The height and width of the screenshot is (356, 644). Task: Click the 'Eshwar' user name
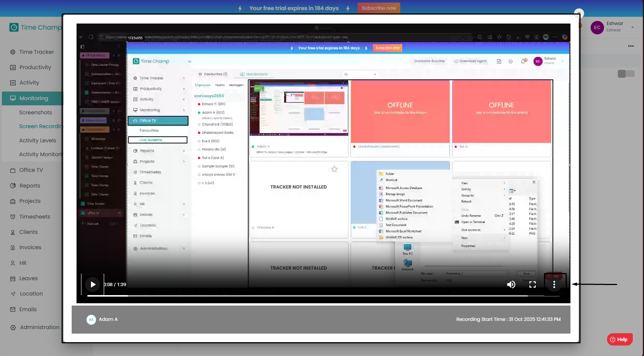[x=615, y=24]
